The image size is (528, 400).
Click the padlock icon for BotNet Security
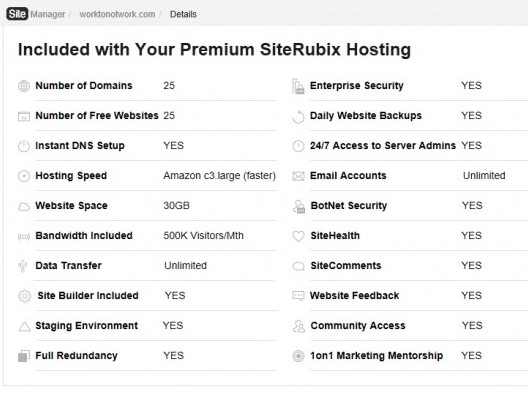pyautogui.click(x=299, y=206)
